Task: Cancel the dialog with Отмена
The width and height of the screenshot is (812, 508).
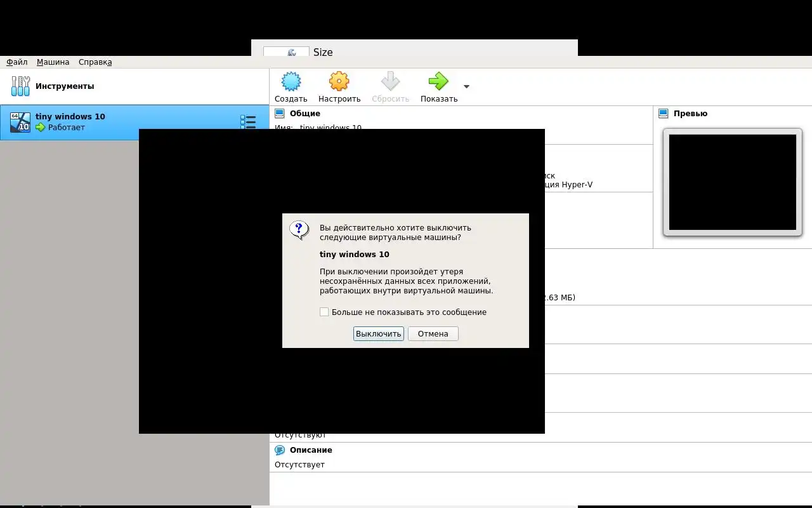Action: pos(433,333)
